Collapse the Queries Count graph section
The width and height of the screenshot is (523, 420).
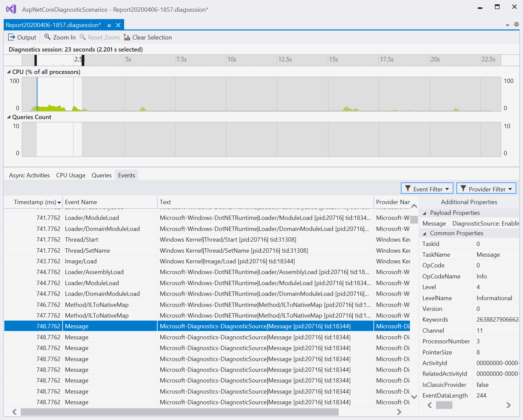(8, 117)
